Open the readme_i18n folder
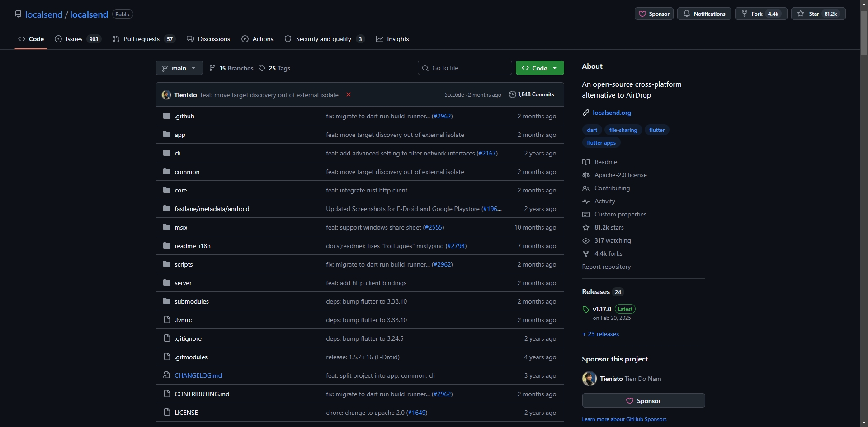The height and width of the screenshot is (427, 868). (193, 246)
